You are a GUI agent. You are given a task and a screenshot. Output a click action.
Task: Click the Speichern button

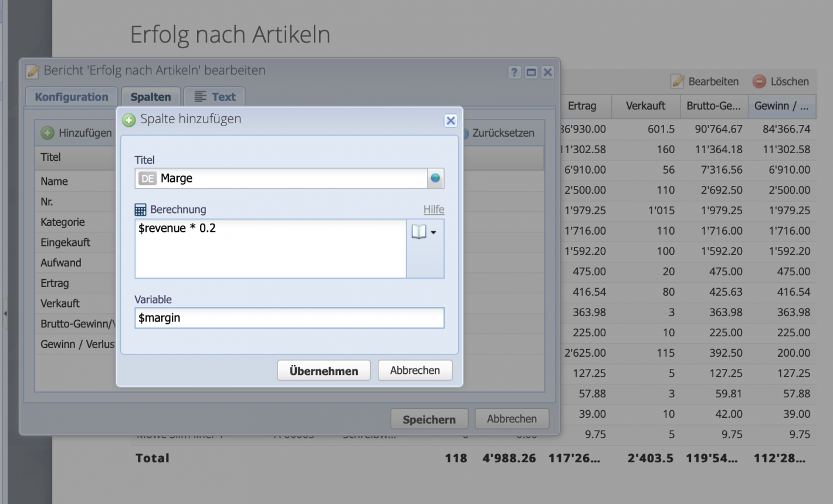click(x=429, y=418)
